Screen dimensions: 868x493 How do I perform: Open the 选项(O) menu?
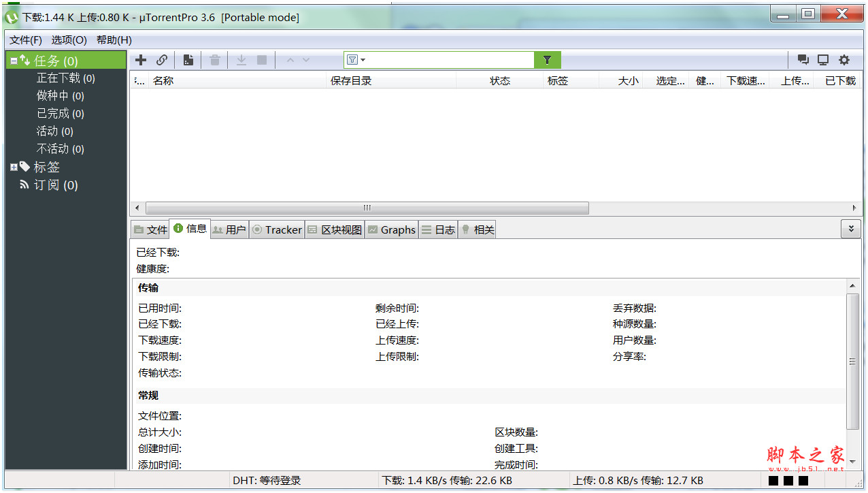(68, 40)
